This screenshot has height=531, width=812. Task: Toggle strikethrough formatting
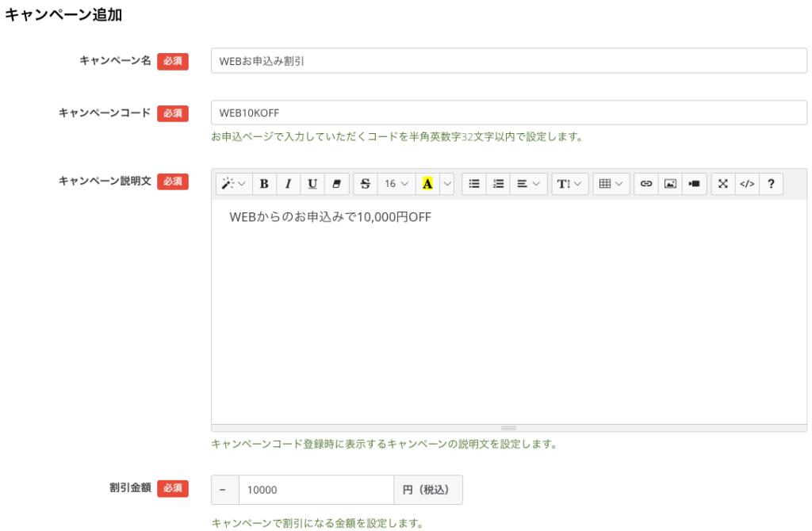(x=366, y=184)
